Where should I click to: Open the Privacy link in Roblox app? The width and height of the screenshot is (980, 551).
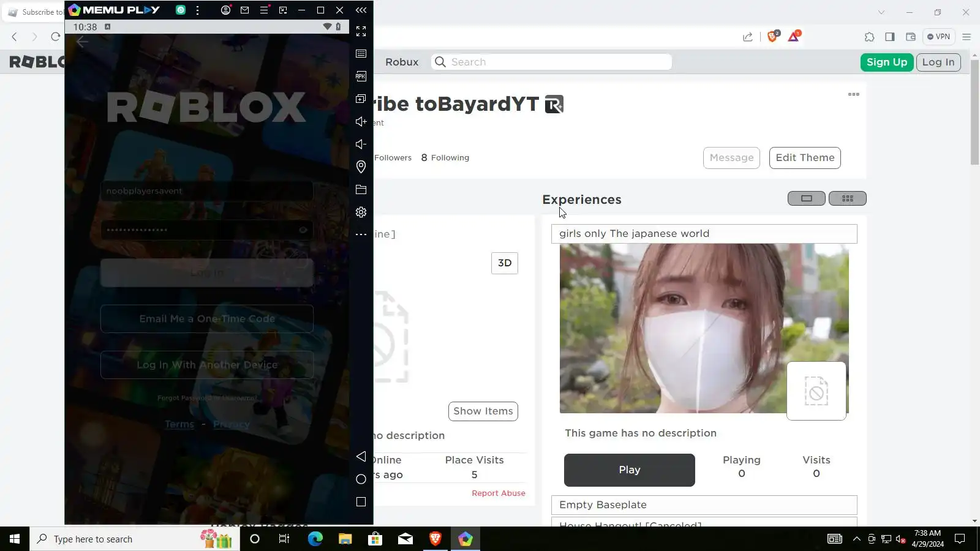coord(232,424)
